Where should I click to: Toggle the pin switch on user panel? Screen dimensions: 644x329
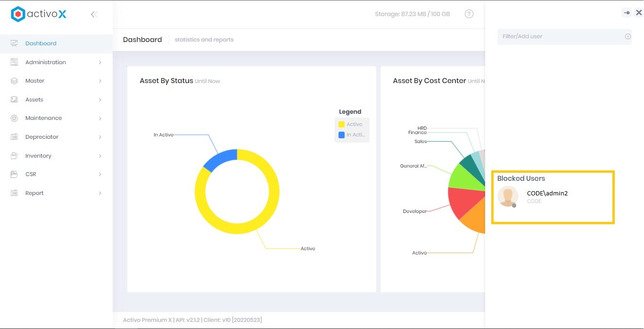click(626, 13)
